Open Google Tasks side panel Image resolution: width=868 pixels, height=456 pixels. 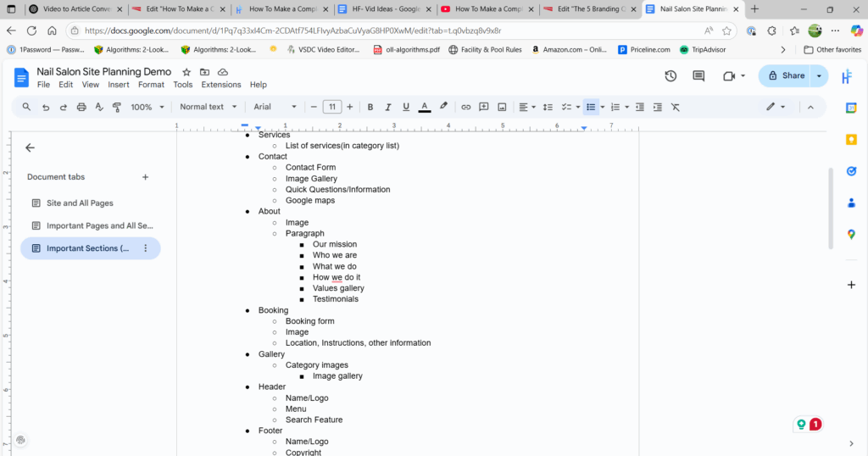coord(851,171)
